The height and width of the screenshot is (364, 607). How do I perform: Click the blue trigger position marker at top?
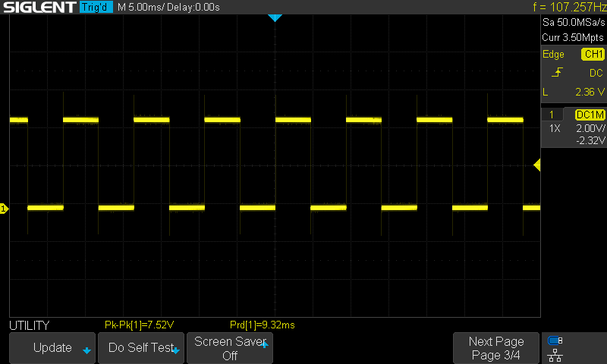pyautogui.click(x=275, y=17)
